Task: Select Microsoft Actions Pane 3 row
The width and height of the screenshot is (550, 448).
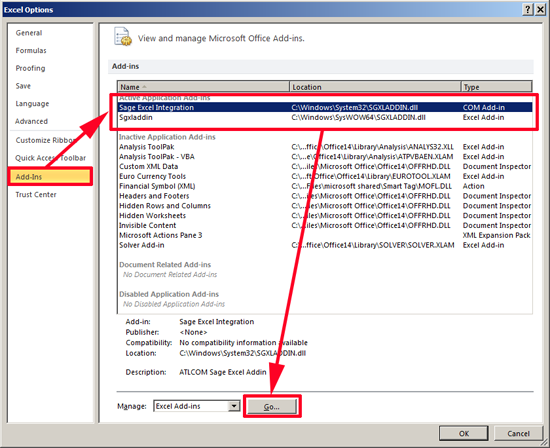Action: click(x=325, y=235)
